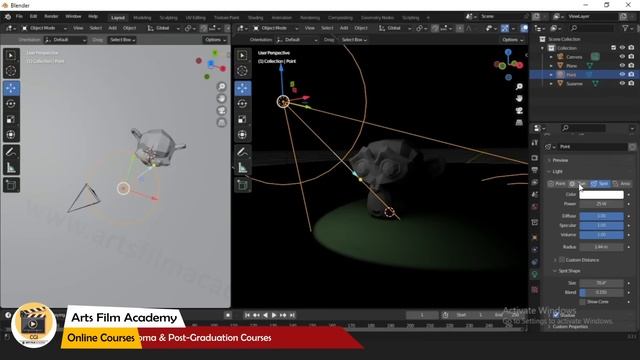The height and width of the screenshot is (360, 640).
Task: Toggle render camera icon for Suzanne
Action: pyautogui.click(x=631, y=83)
